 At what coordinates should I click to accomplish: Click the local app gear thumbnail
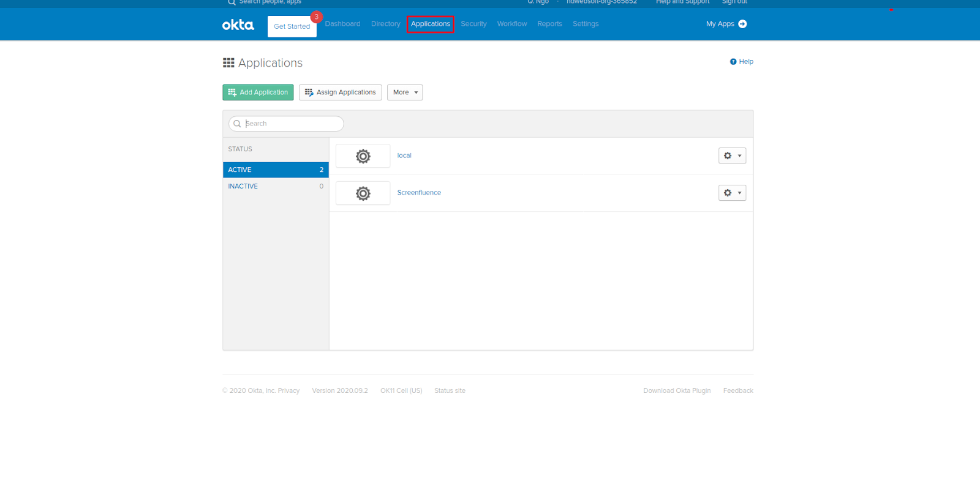[363, 156]
